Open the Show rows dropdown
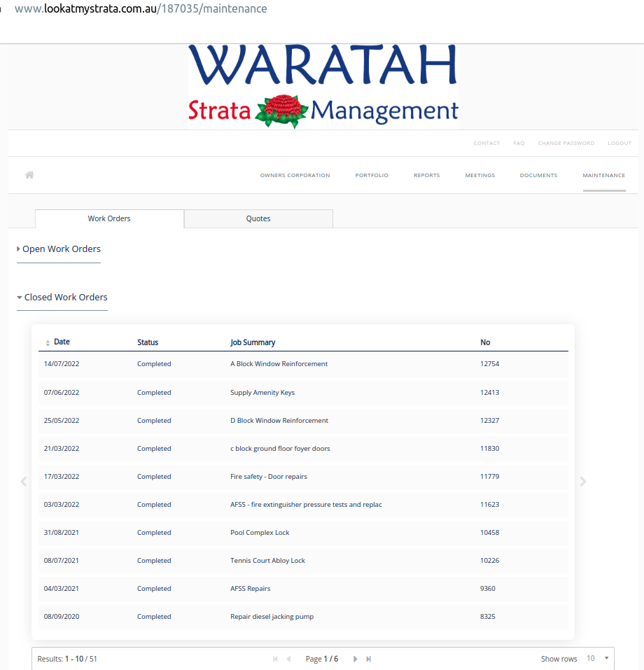Screen dimensions: 644x670 click(x=597, y=659)
